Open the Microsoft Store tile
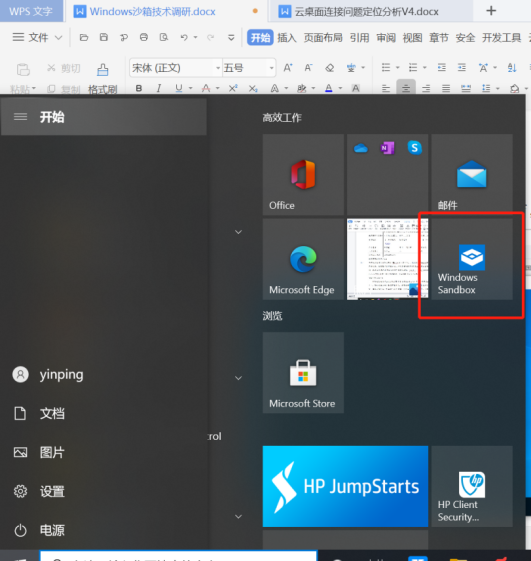This screenshot has width=531, height=561. coord(303,373)
